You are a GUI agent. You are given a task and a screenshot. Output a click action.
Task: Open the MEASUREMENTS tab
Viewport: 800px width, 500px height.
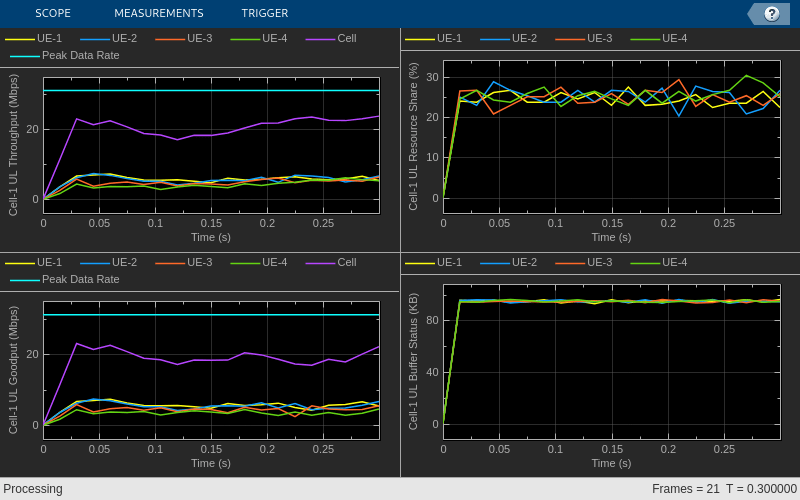[159, 13]
